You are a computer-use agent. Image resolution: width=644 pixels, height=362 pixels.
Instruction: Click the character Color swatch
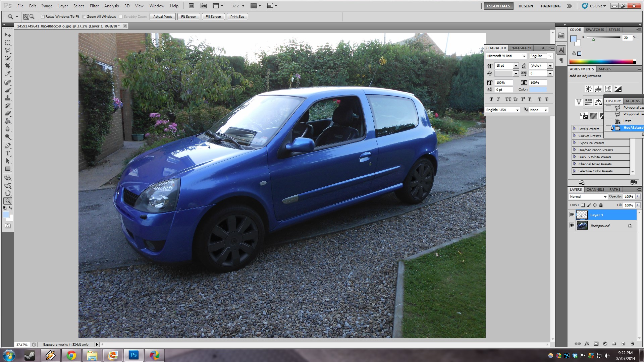coord(538,89)
